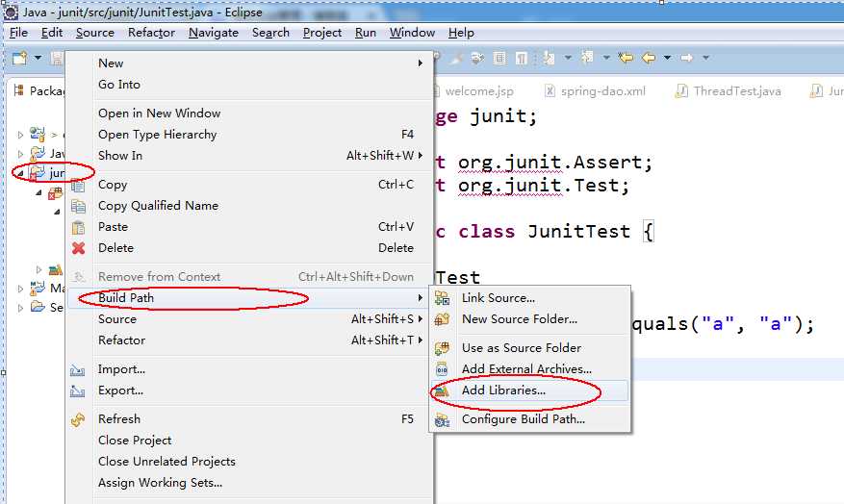Open the Refactor menu in menu bar

151,33
